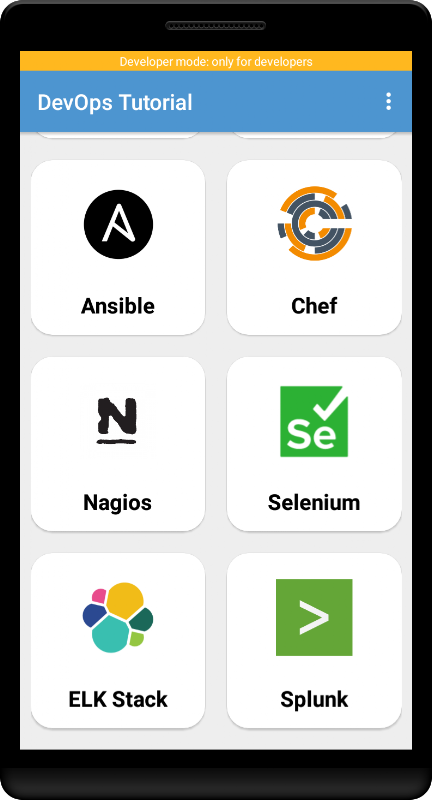Choose the Splunk label text
The height and width of the screenshot is (800, 432).
click(x=314, y=699)
